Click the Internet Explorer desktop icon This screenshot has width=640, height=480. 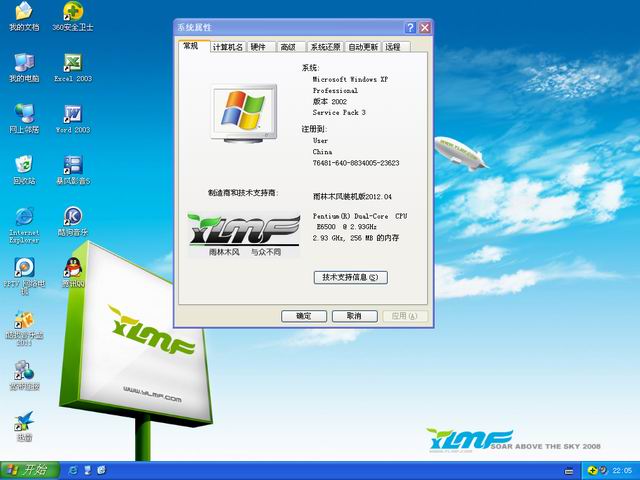(24, 217)
